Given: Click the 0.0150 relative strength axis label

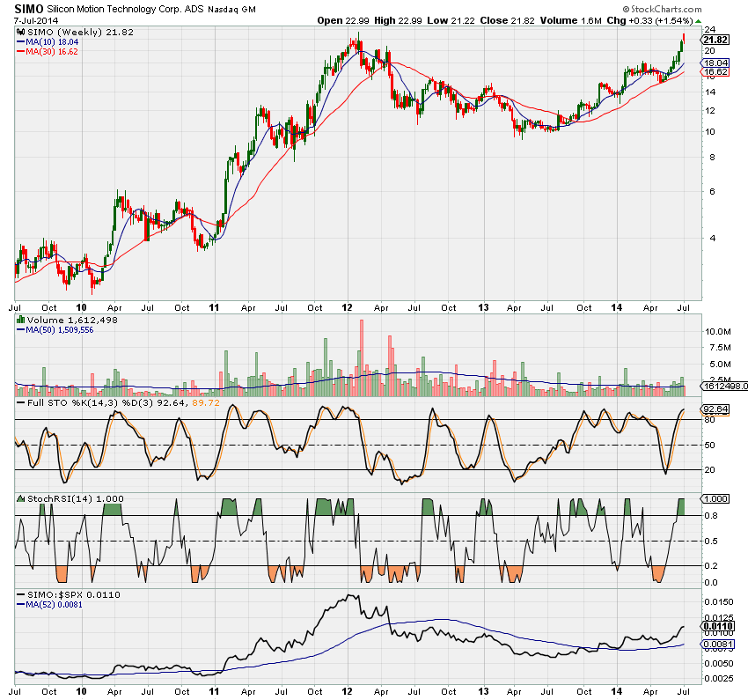Looking at the screenshot, I should [x=719, y=601].
